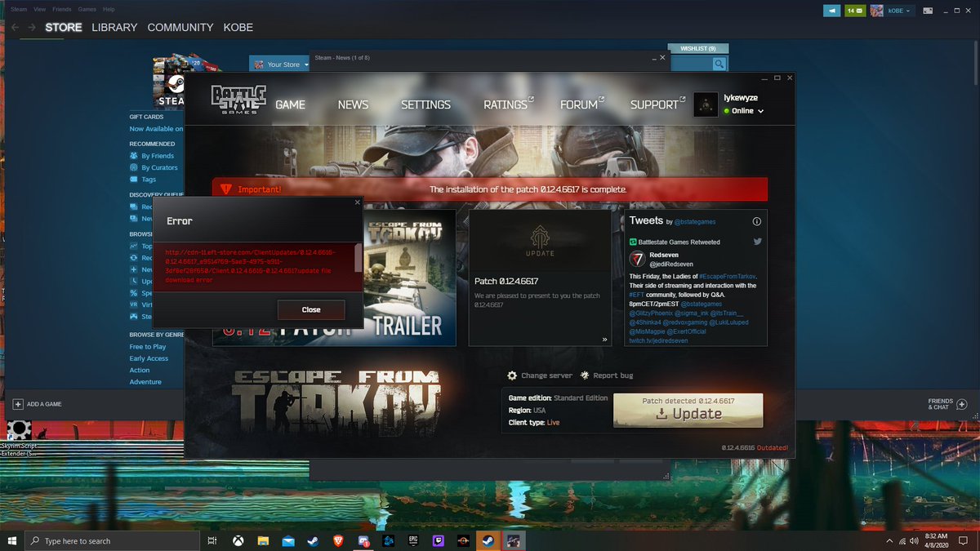
Task: Switch Steam to Big Picture mode icon
Action: click(x=927, y=11)
